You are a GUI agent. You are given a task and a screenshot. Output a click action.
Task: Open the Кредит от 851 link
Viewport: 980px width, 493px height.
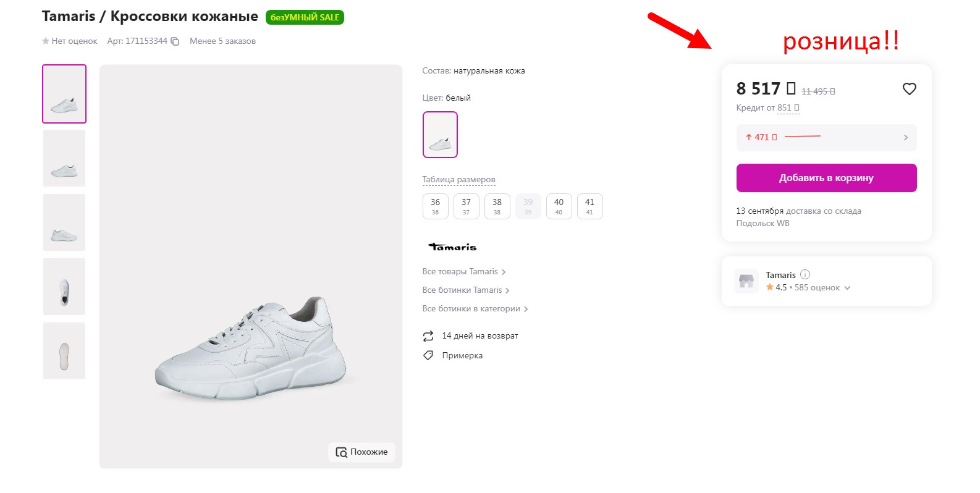(x=768, y=108)
